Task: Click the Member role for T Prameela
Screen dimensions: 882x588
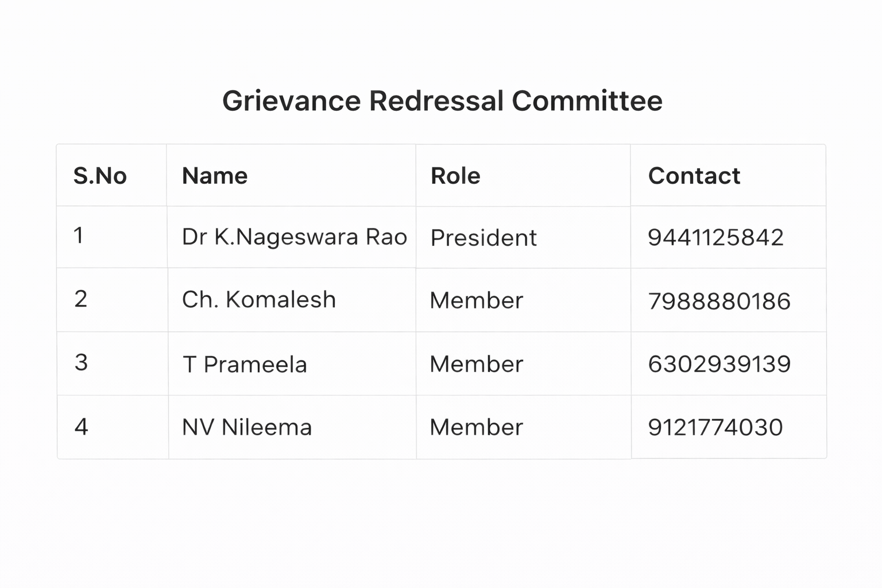Action: tap(477, 364)
